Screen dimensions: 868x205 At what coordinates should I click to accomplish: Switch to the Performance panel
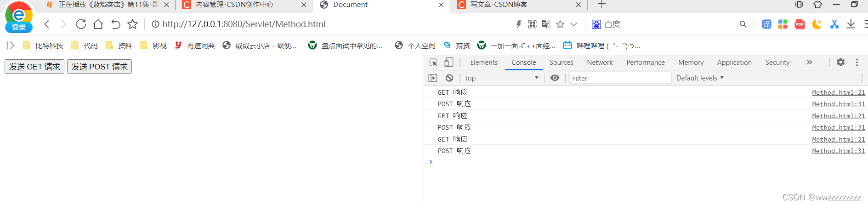pos(646,63)
